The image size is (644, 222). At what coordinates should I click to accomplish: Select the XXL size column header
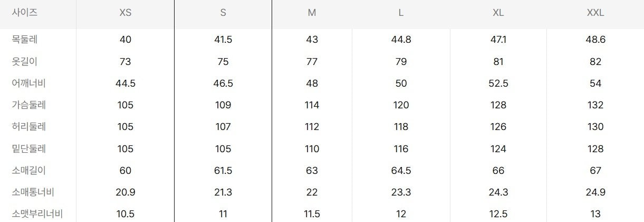coord(595,13)
